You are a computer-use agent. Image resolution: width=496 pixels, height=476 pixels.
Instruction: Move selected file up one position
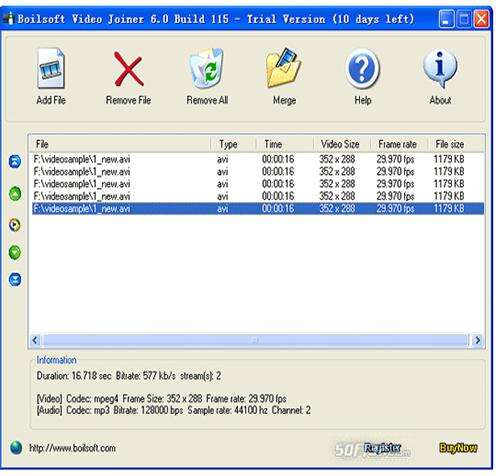15,194
